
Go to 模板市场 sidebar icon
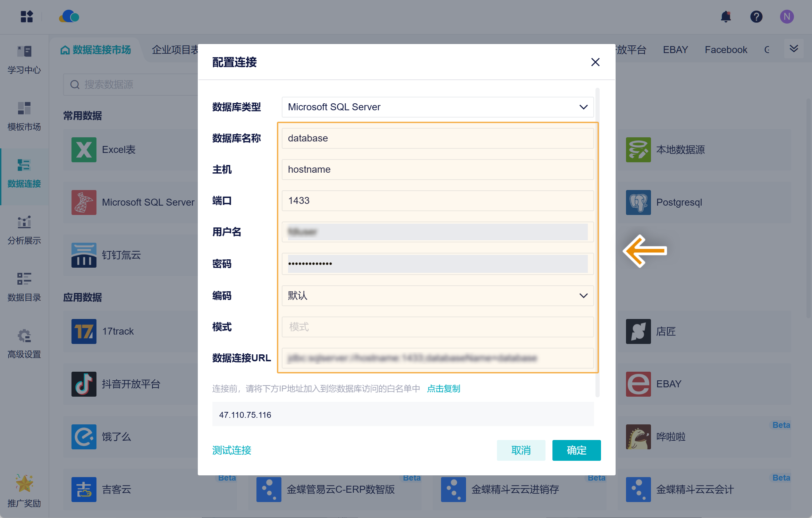(x=24, y=116)
